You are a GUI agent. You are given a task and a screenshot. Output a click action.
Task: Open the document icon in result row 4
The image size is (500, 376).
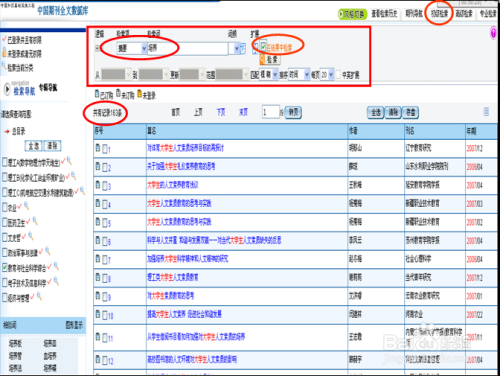point(98,203)
